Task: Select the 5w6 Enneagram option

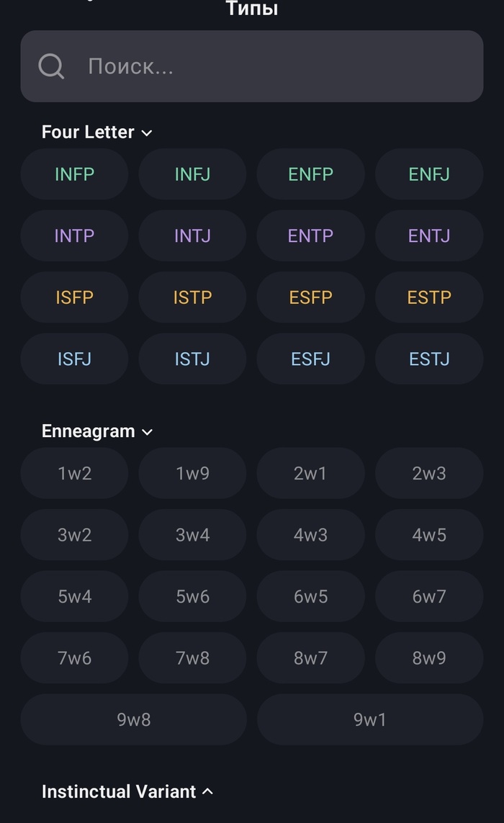Action: [x=192, y=596]
